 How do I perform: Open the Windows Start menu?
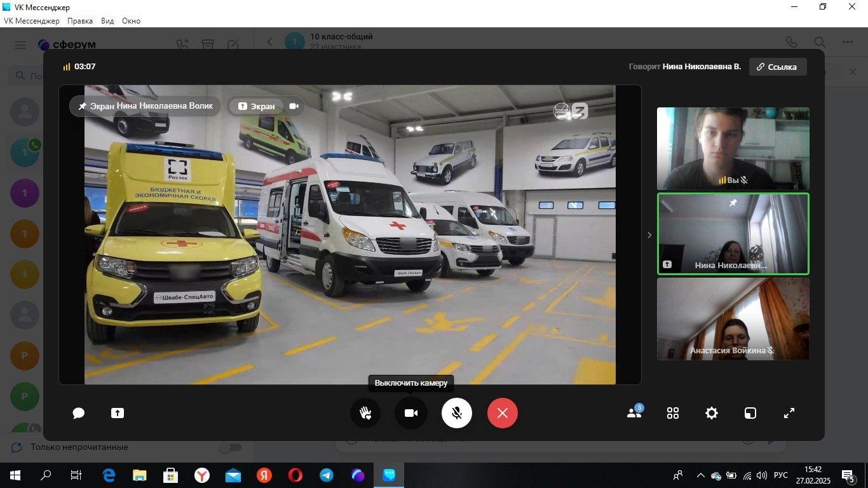pyautogui.click(x=15, y=475)
